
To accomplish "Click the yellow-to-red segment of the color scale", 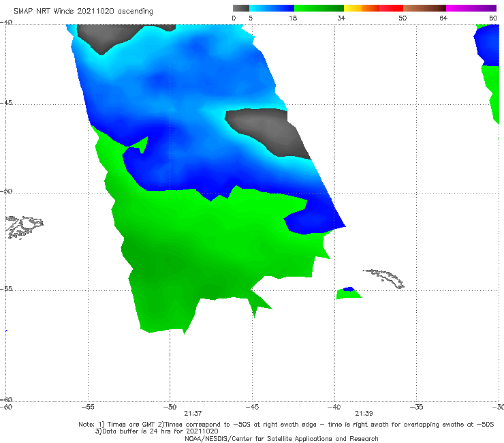I will [x=373, y=8].
